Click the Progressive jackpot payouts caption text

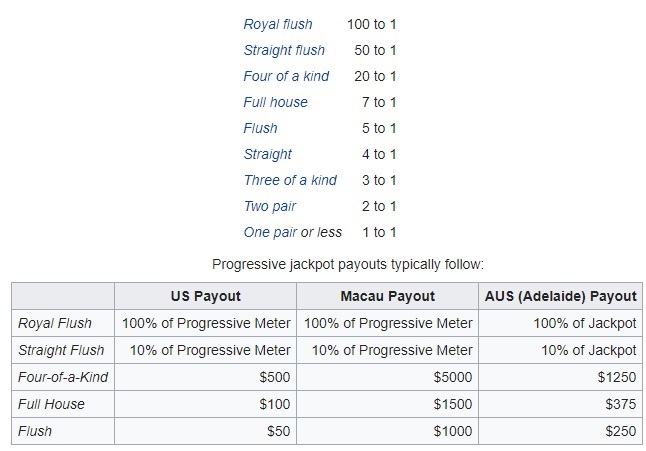click(348, 265)
